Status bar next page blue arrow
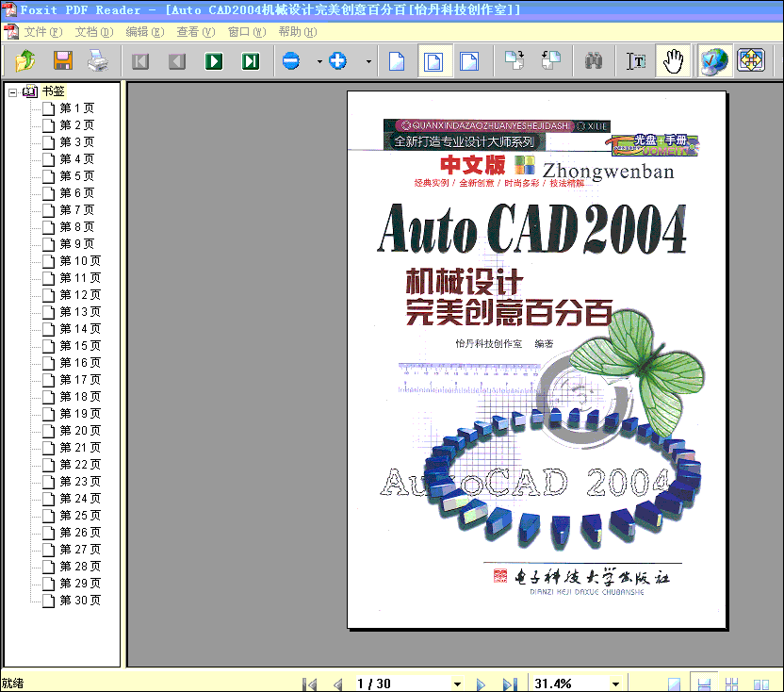 coord(481,684)
